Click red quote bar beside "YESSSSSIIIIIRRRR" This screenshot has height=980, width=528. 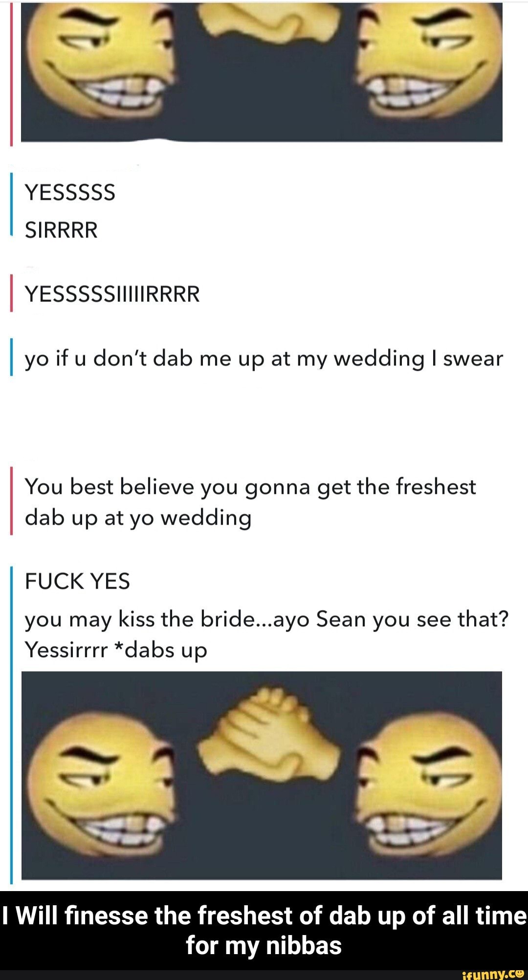(x=11, y=294)
